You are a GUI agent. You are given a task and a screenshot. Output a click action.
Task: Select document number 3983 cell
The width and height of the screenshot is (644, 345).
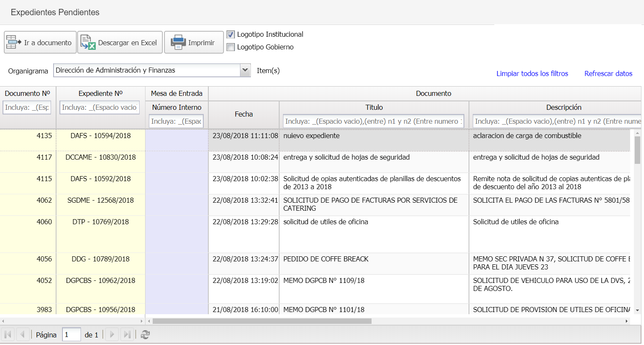point(28,309)
